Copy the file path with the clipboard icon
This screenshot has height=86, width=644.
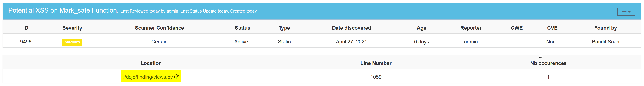177,77
